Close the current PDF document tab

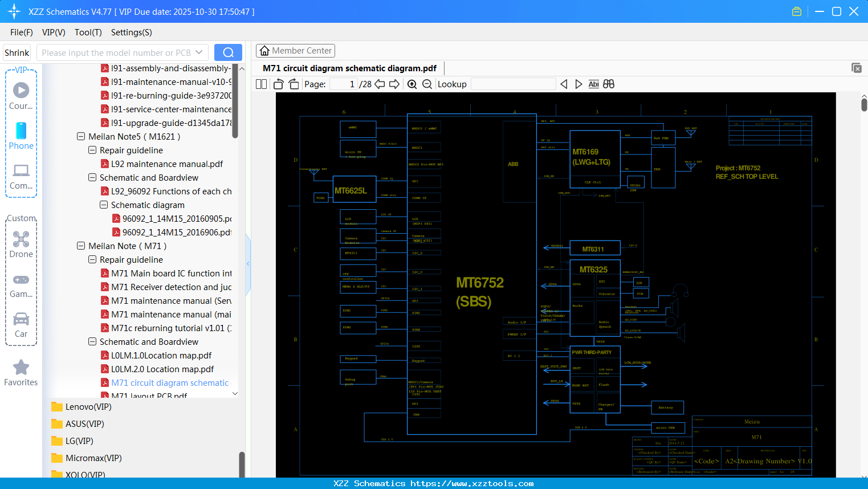[856, 68]
